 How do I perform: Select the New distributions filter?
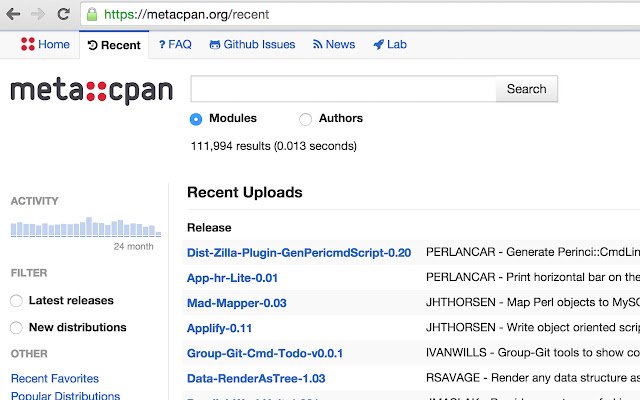(x=16, y=327)
